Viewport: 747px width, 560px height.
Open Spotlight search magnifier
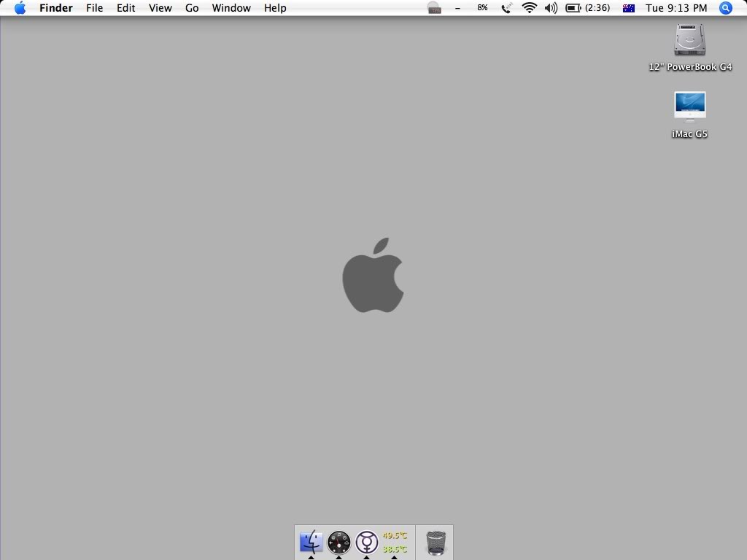[x=725, y=7]
